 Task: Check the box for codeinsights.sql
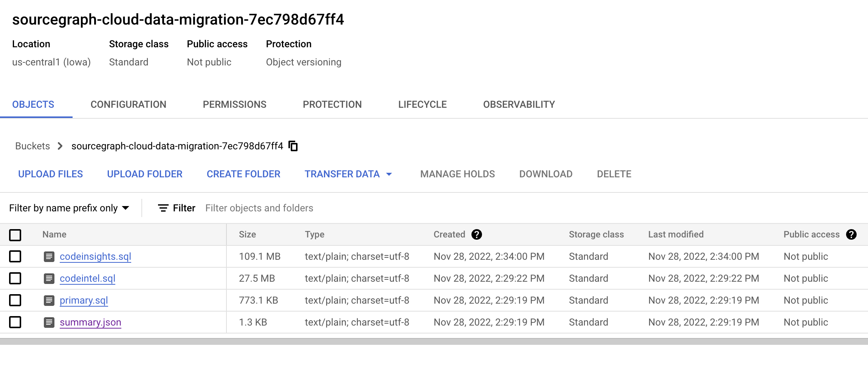coord(15,256)
